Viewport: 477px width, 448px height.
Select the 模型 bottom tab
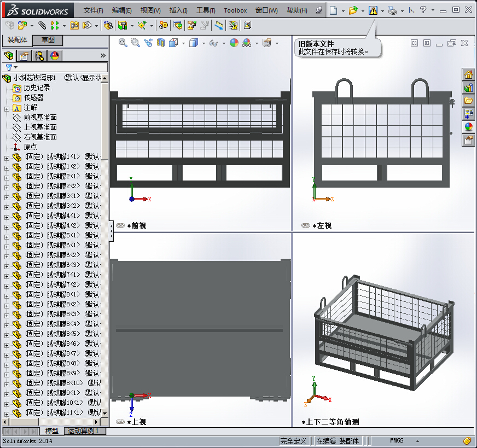[x=52, y=431]
